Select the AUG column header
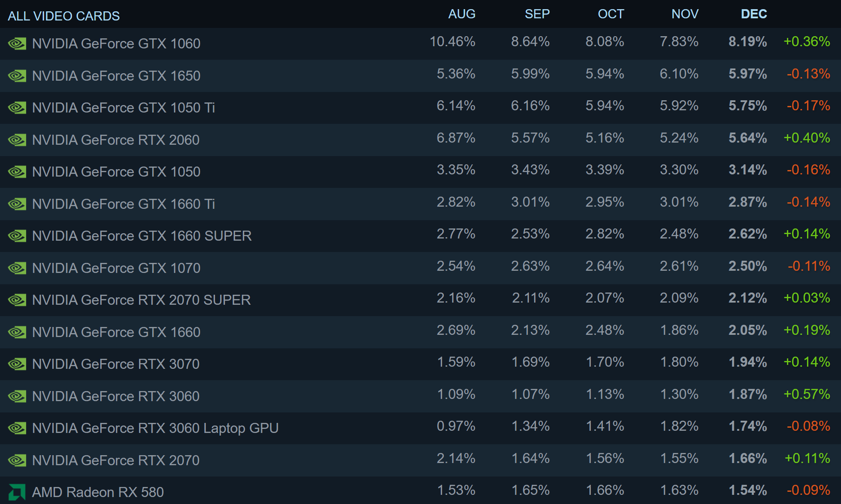The width and height of the screenshot is (841, 504). click(x=462, y=14)
